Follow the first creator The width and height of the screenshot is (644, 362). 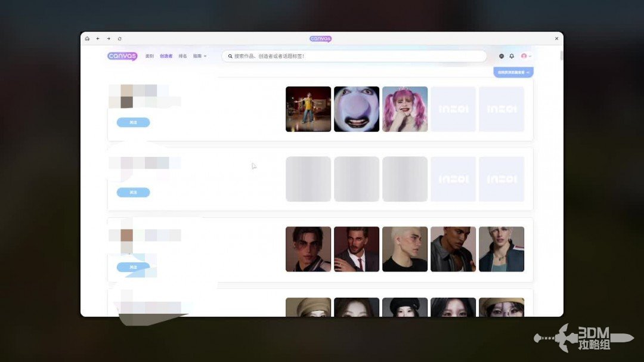(133, 122)
